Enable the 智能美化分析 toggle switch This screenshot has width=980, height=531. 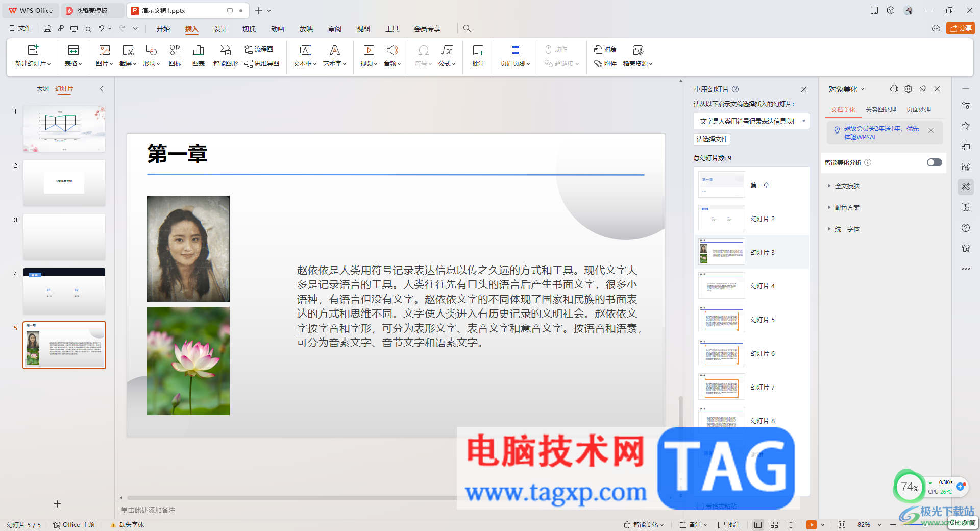click(934, 162)
